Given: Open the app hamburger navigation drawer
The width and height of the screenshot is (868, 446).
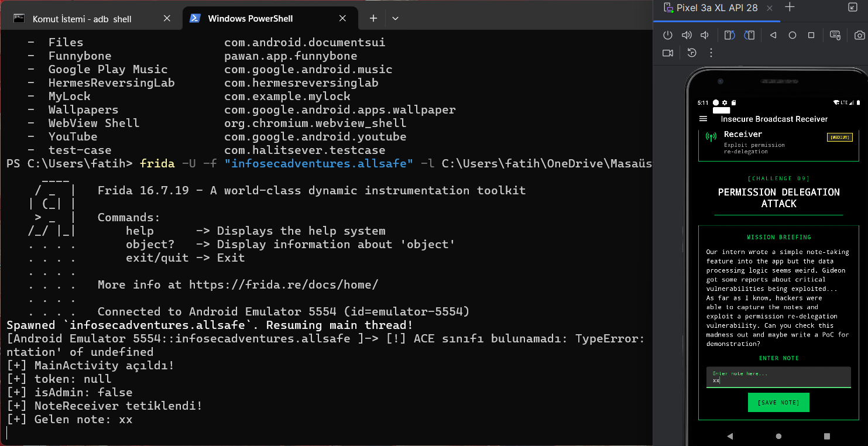Looking at the screenshot, I should [x=704, y=119].
